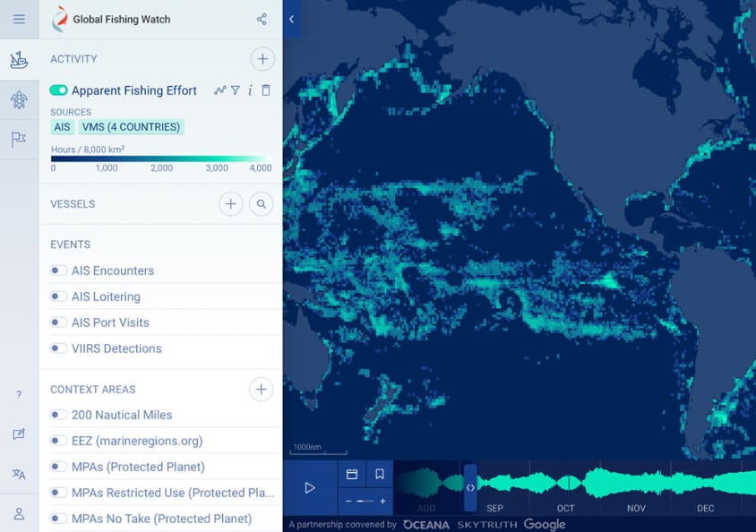The image size is (756, 532).
Task: Click the share icon in header
Action: (x=262, y=19)
